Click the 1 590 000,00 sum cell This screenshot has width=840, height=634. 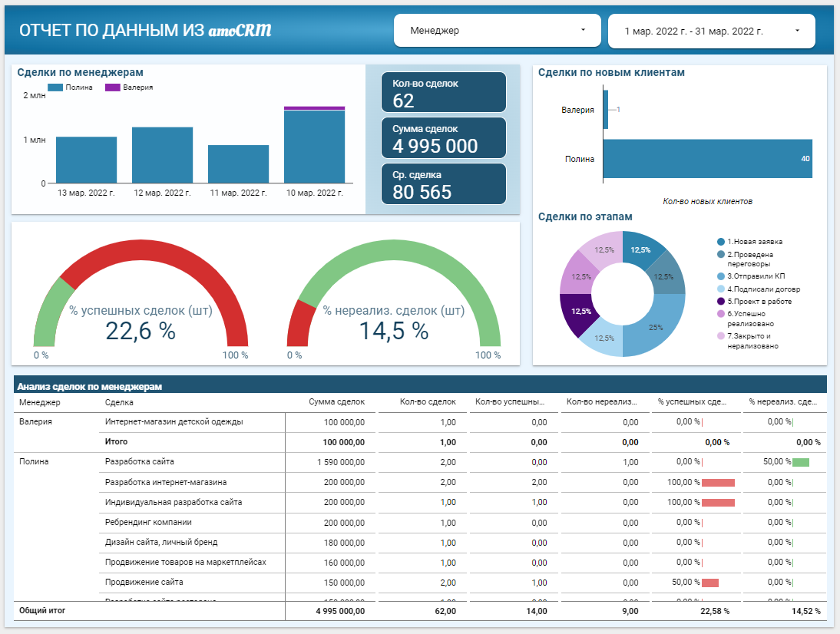pyautogui.click(x=341, y=462)
